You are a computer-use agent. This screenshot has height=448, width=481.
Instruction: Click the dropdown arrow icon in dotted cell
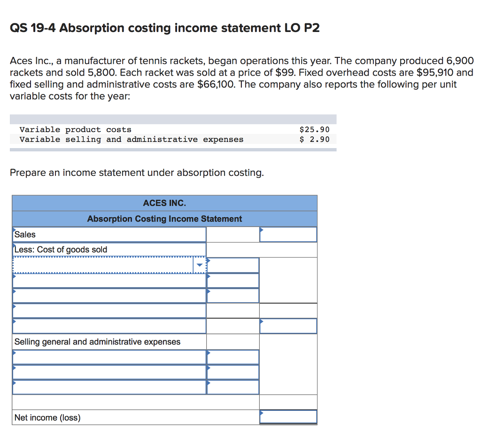[200, 264]
